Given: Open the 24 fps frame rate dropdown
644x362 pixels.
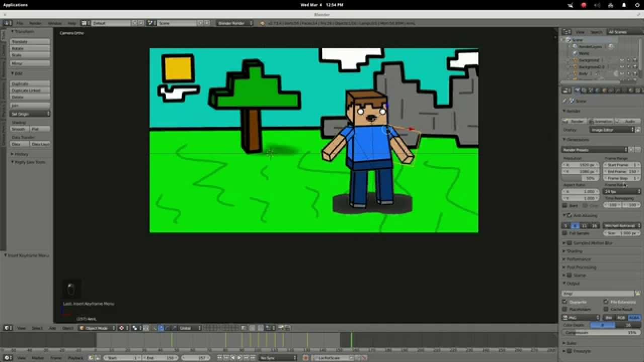Looking at the screenshot, I should [622, 192].
